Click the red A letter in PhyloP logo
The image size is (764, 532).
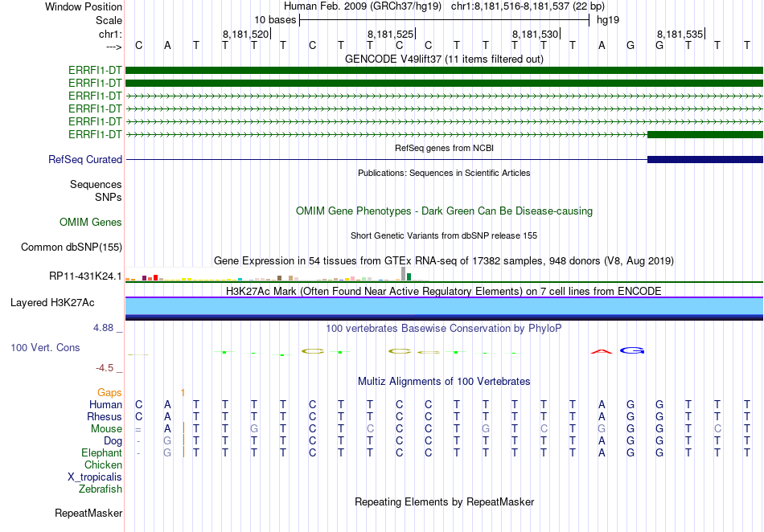(x=602, y=351)
